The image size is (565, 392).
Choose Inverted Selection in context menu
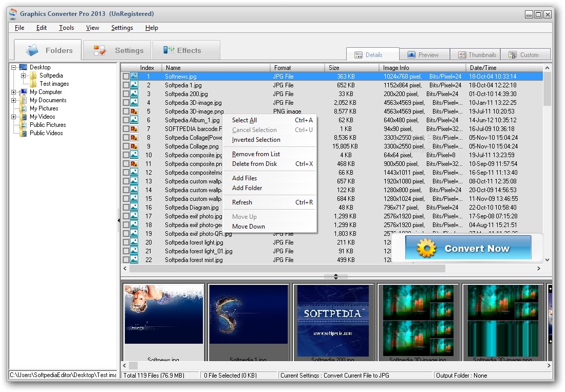[x=270, y=139]
